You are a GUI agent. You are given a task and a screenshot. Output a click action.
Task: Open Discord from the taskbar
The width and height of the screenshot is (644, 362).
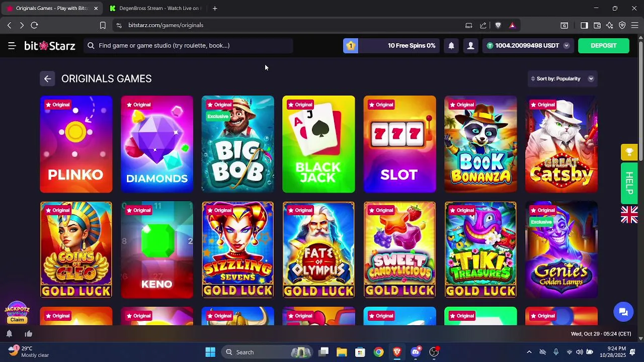click(416, 352)
